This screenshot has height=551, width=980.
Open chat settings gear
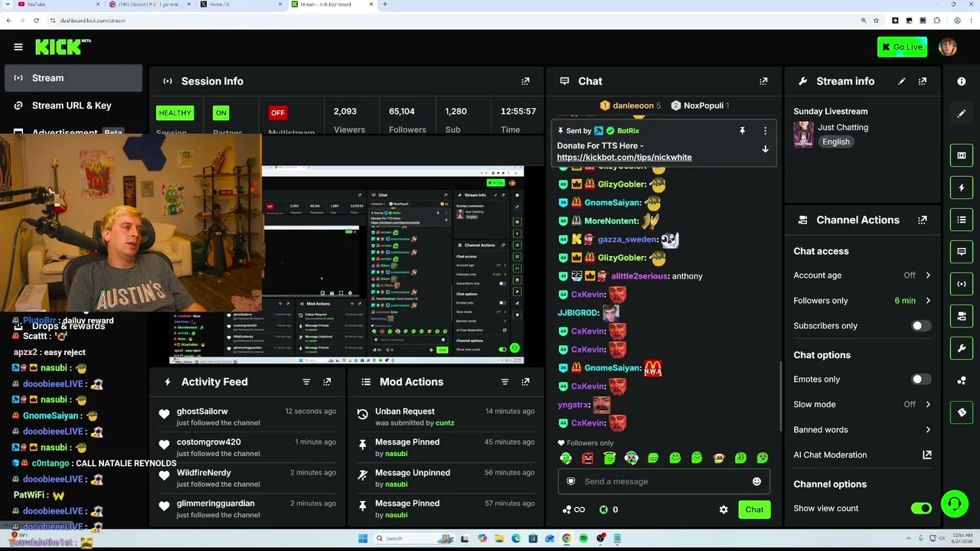coord(724,510)
